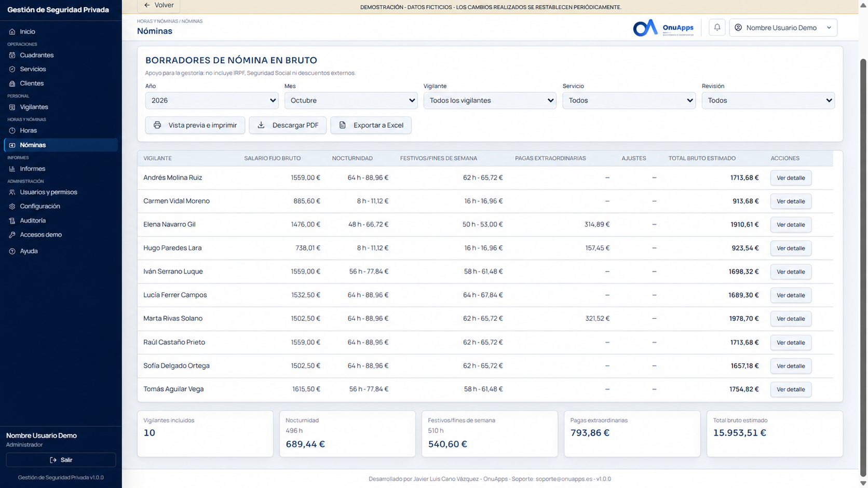Viewport: 868px width, 488px height.
Task: Click the Volver back button
Action: pyautogui.click(x=158, y=5)
